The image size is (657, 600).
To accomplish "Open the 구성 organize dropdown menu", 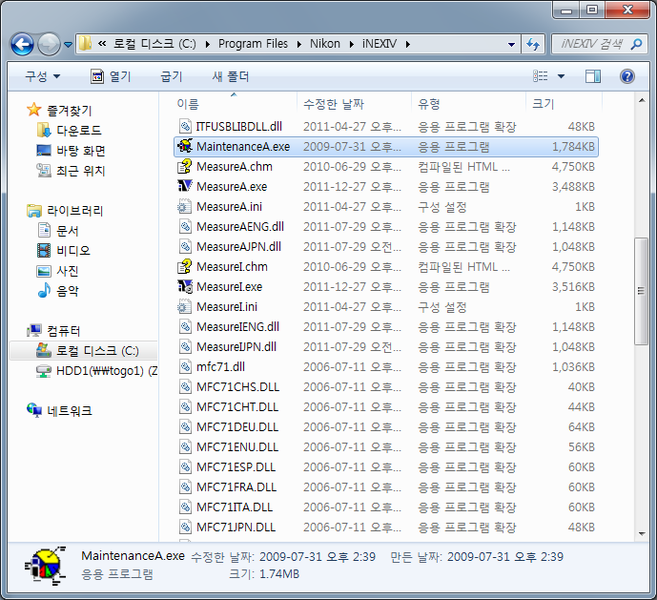I will [42, 76].
